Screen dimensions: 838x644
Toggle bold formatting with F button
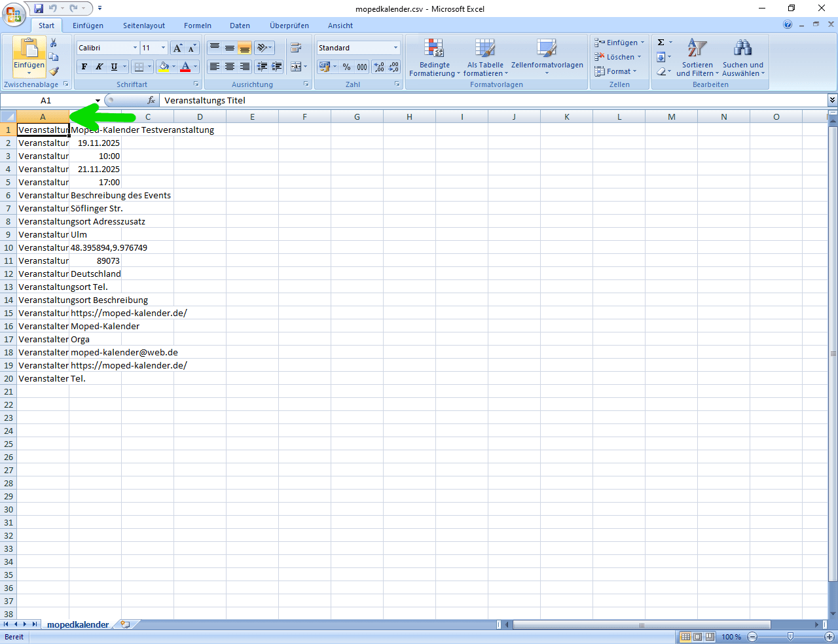tap(84, 67)
